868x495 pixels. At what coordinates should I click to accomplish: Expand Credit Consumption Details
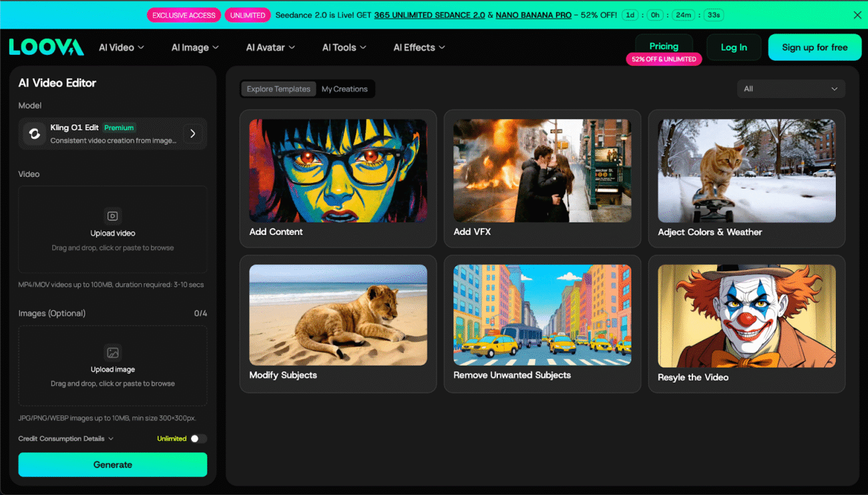66,439
